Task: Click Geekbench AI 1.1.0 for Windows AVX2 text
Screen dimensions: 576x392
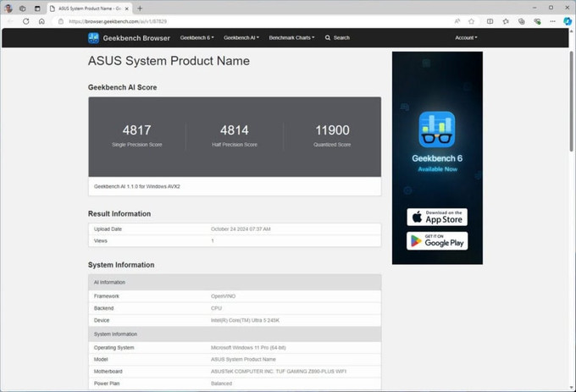Action: (137, 186)
